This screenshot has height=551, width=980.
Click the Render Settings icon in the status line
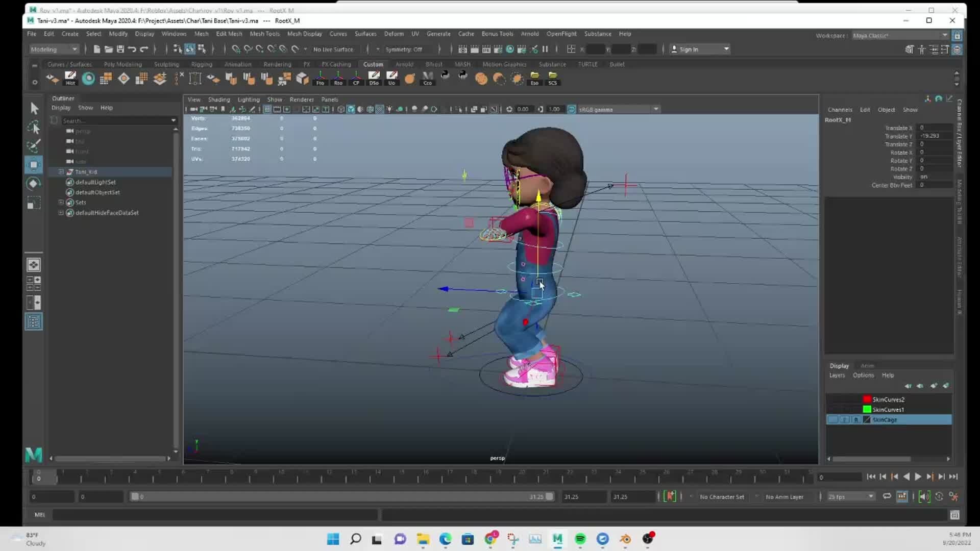click(498, 49)
